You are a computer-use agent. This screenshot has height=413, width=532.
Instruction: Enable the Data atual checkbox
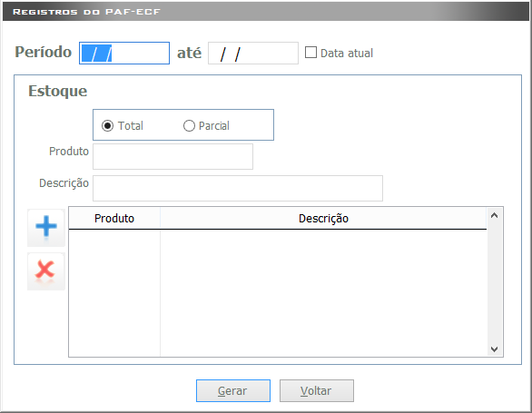click(x=310, y=53)
